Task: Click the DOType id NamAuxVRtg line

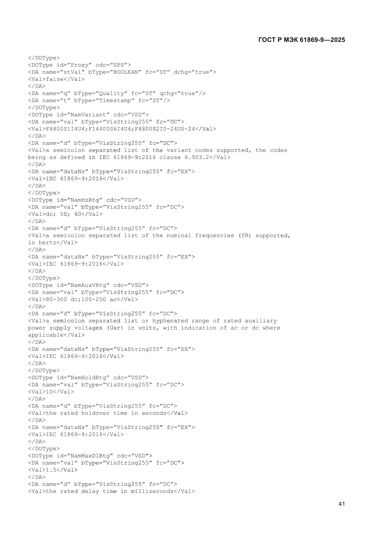Action: [88, 285]
